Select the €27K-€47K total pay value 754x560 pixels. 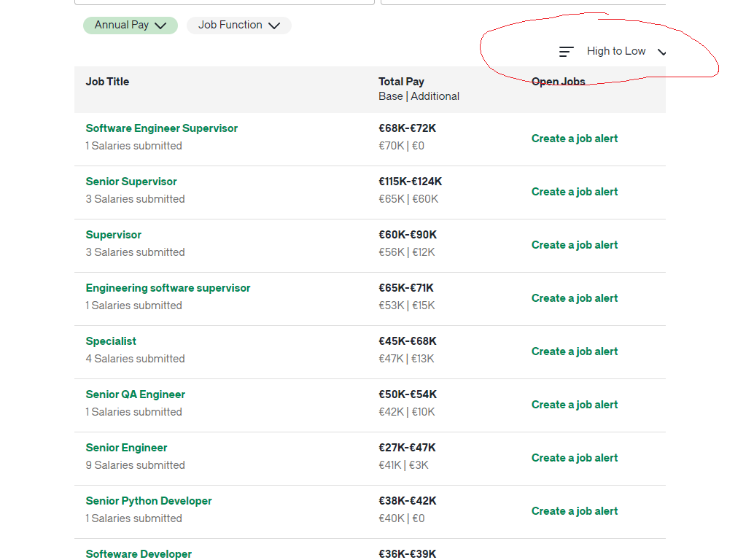pyautogui.click(x=407, y=448)
